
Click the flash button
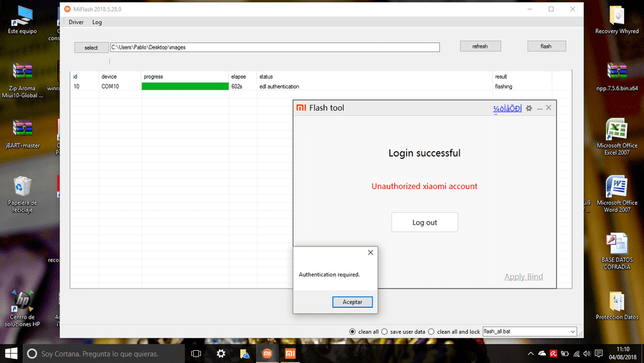tap(546, 46)
